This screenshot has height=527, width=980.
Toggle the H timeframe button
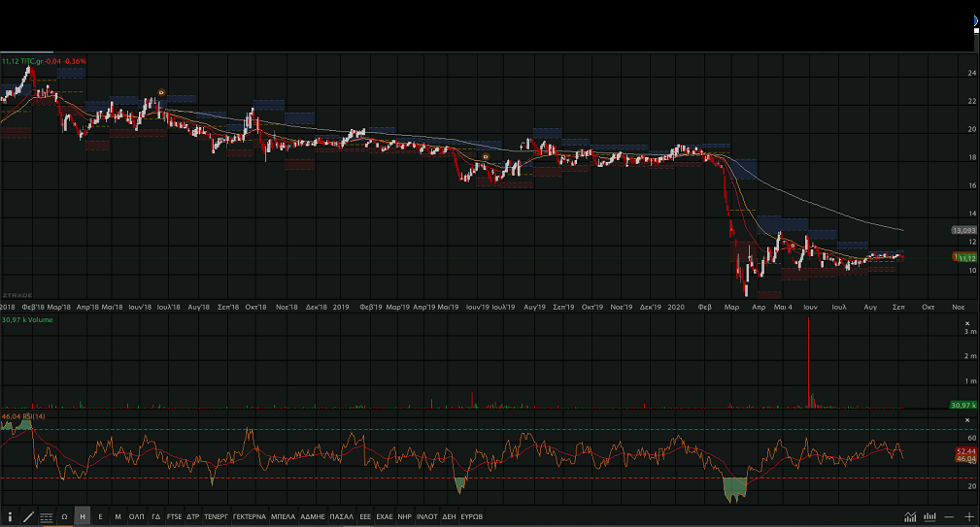click(x=83, y=516)
